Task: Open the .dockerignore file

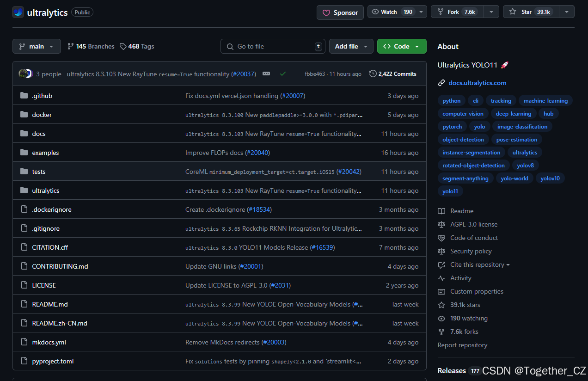Action: 52,209
